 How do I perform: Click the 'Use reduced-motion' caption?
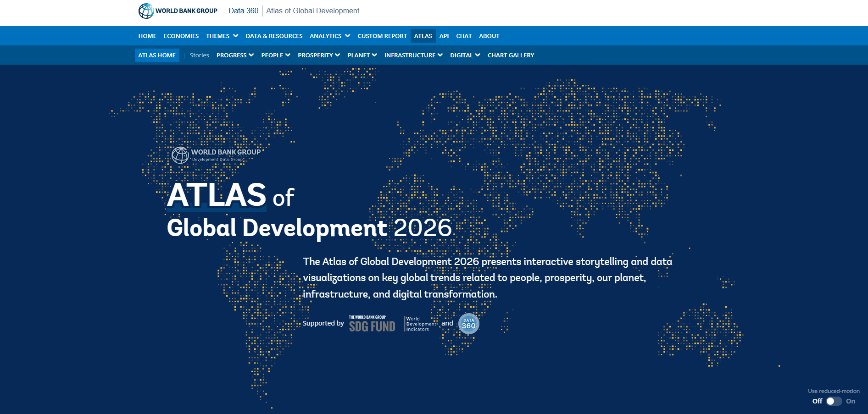click(834, 391)
